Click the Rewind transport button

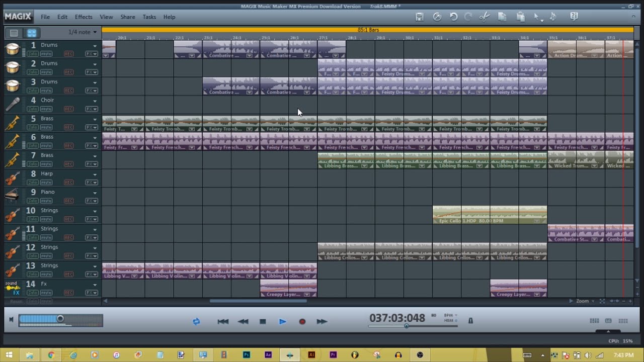[x=243, y=321]
